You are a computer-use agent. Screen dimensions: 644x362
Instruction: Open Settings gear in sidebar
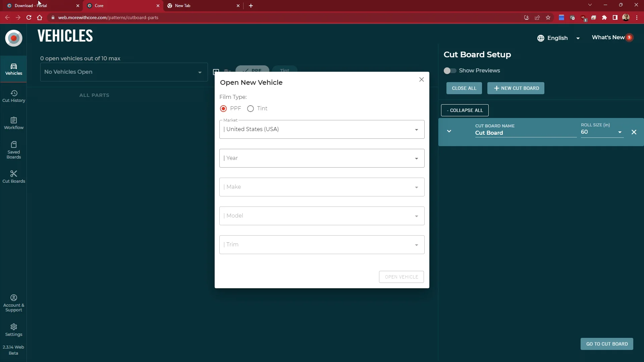(14, 330)
